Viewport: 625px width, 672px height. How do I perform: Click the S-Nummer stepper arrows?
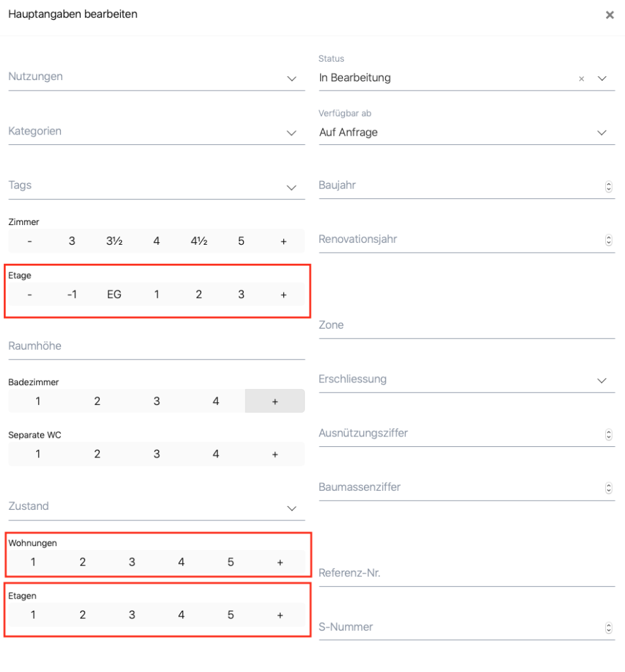coord(608,628)
